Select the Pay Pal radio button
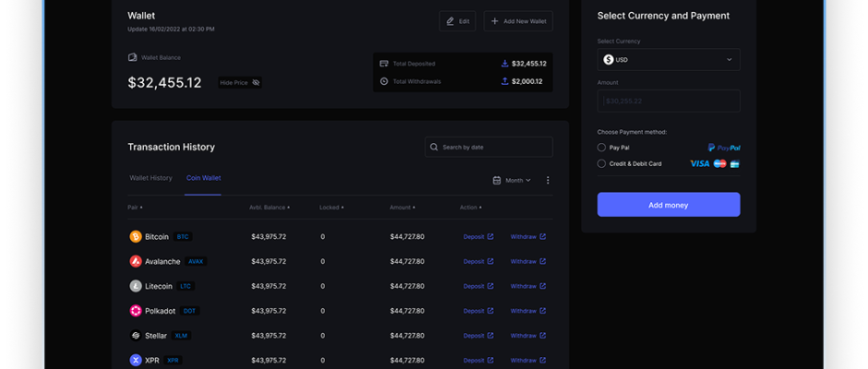This screenshot has height=369, width=868. coord(602,147)
